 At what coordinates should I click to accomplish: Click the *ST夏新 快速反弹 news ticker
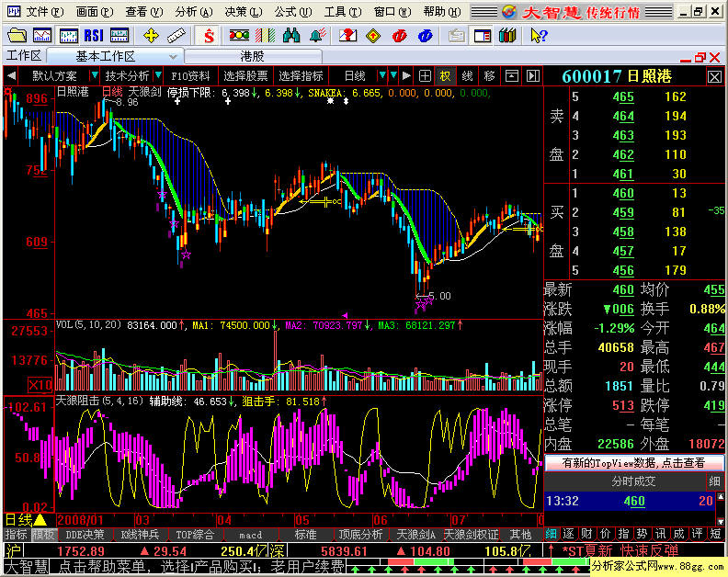coord(620,551)
